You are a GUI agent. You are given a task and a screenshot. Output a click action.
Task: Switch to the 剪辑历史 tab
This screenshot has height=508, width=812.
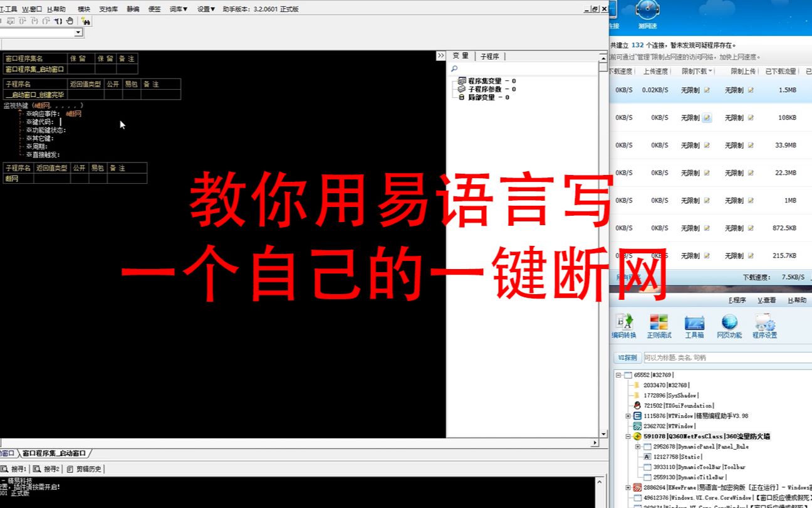[85, 469]
